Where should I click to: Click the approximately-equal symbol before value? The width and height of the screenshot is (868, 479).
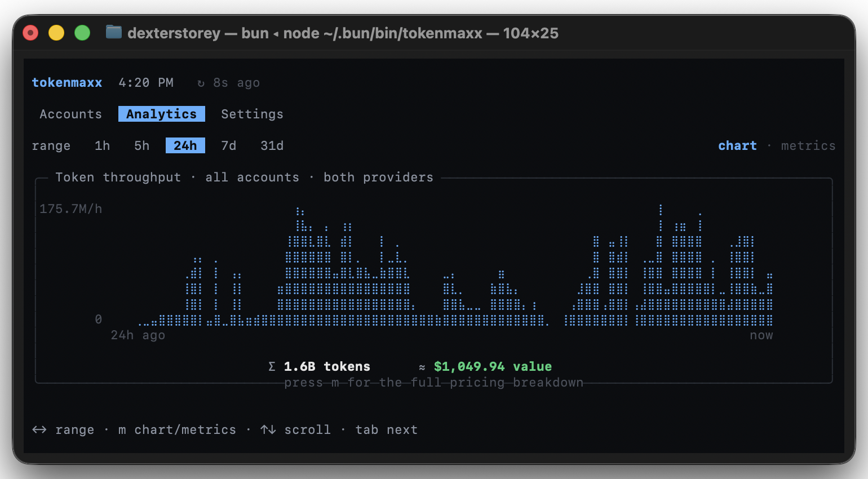click(422, 367)
